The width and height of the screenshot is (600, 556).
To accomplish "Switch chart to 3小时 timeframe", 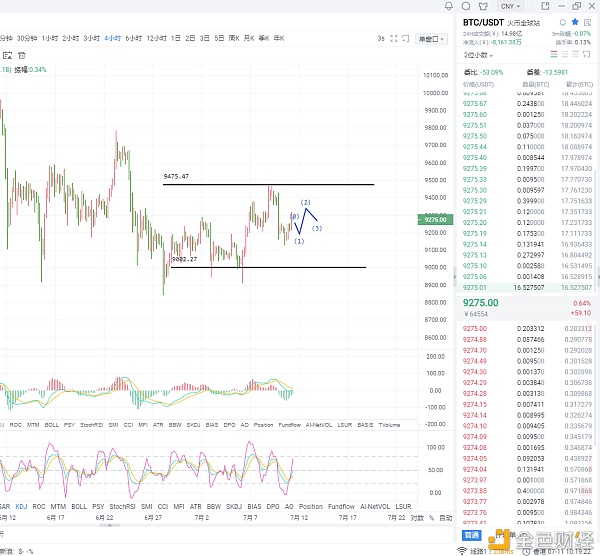I will click(92, 38).
